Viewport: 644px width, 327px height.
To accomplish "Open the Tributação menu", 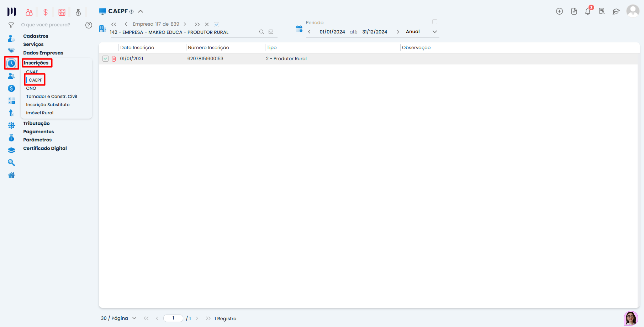I will [x=36, y=123].
